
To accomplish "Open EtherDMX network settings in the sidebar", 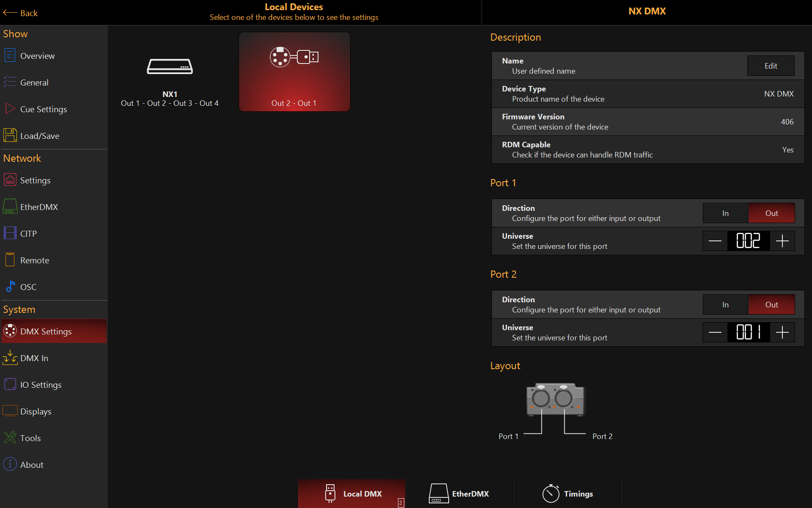I will (39, 207).
